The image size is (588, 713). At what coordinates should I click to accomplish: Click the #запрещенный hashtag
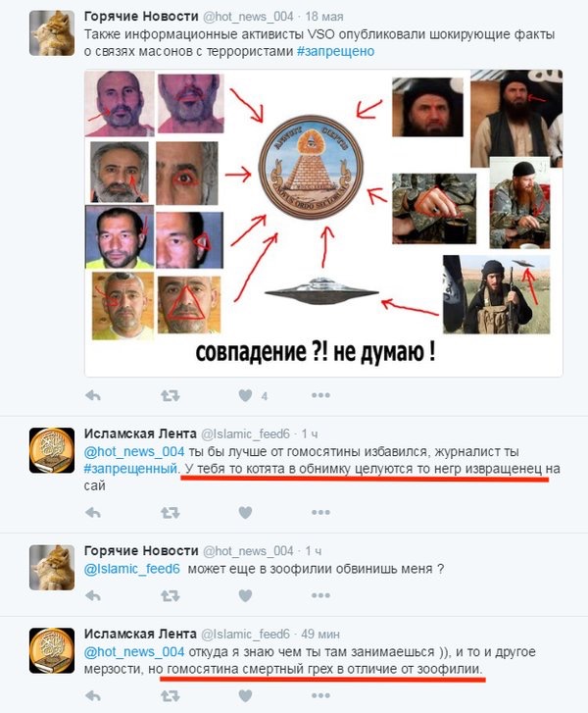(x=130, y=469)
